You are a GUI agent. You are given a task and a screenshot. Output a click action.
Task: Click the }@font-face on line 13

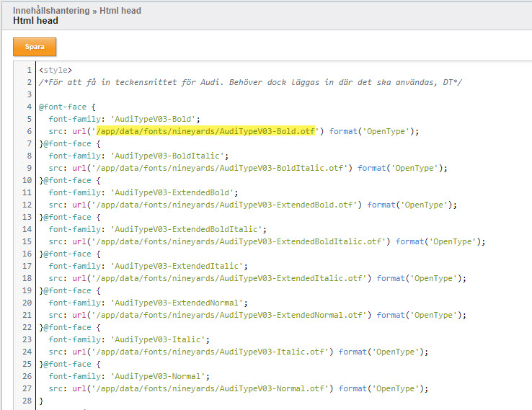tap(65, 217)
